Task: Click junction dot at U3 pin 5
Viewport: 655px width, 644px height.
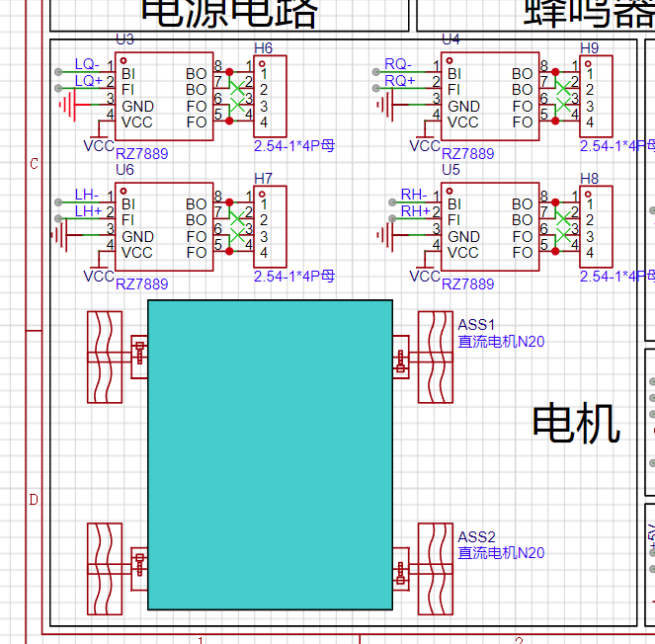Action: pos(229,121)
